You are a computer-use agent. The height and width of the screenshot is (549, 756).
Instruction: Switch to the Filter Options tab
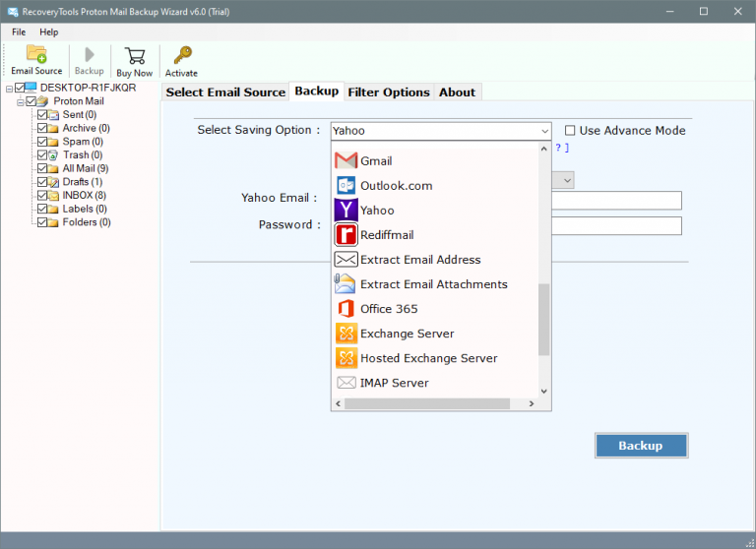click(389, 92)
